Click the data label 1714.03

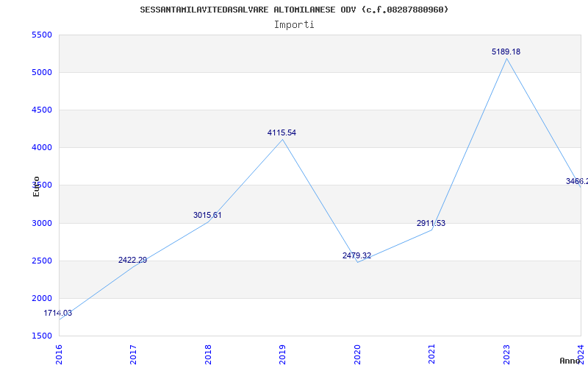pyautogui.click(x=58, y=314)
